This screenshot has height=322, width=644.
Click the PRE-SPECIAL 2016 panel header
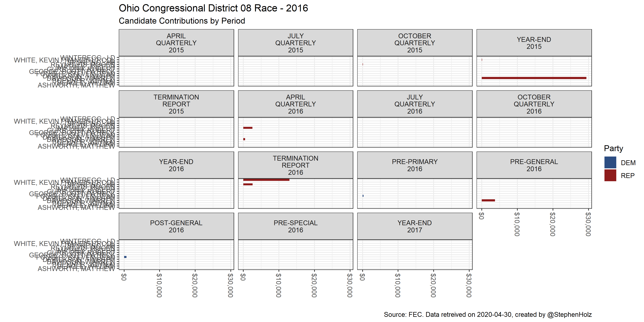(x=296, y=226)
